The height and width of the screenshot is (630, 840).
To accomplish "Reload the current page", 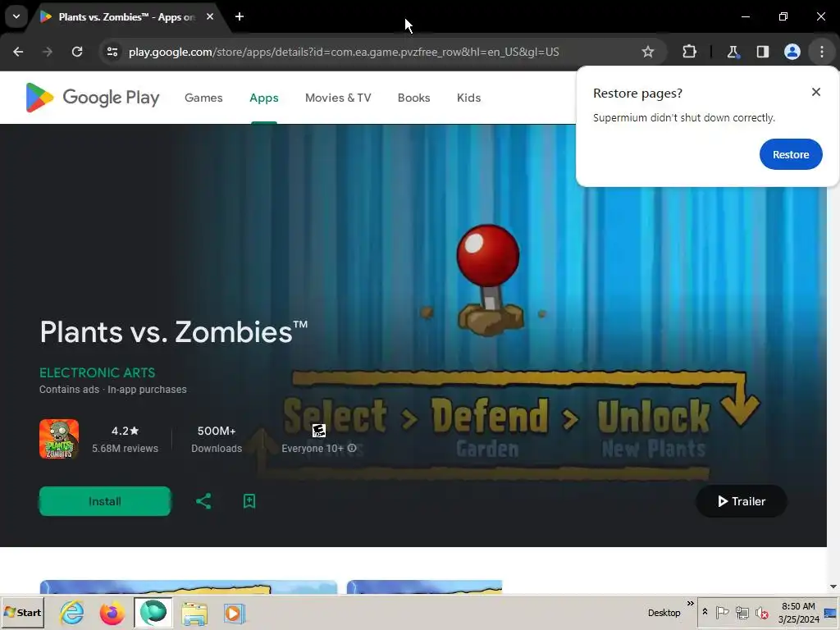I will click(77, 52).
